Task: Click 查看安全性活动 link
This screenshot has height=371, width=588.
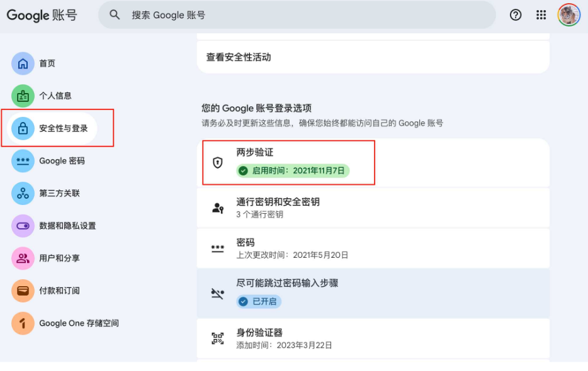Action: point(239,57)
